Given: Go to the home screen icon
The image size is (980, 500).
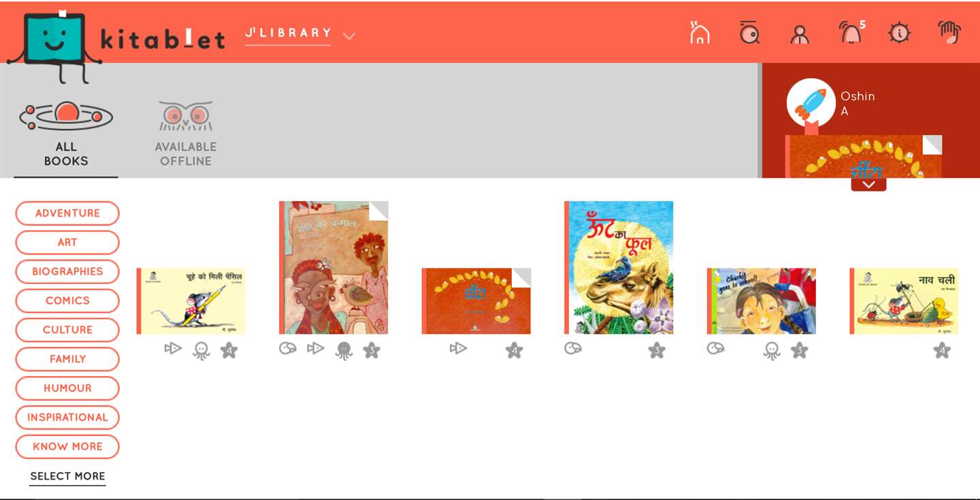Looking at the screenshot, I should click(699, 33).
